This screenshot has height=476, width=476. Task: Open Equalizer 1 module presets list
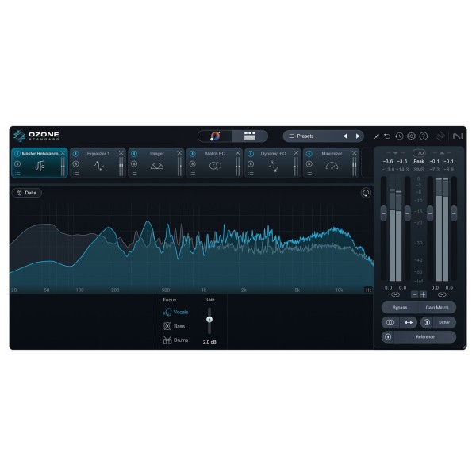pyautogui.click(x=76, y=173)
